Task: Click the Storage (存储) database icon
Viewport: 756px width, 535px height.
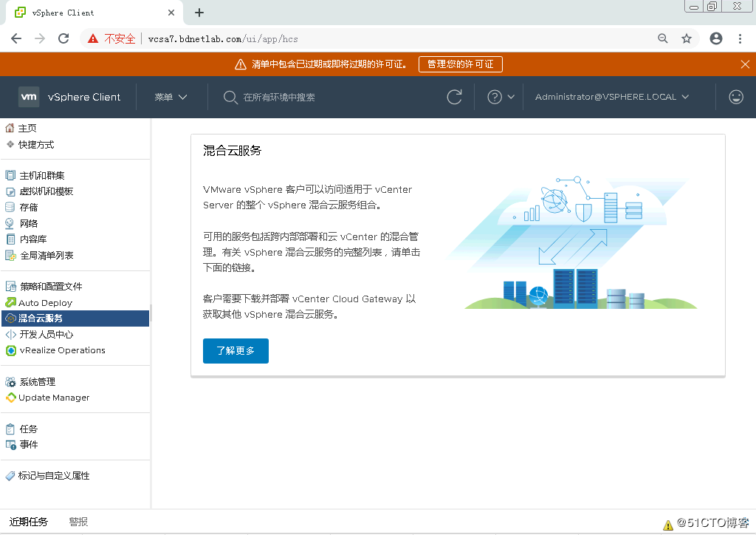Action: click(10, 208)
